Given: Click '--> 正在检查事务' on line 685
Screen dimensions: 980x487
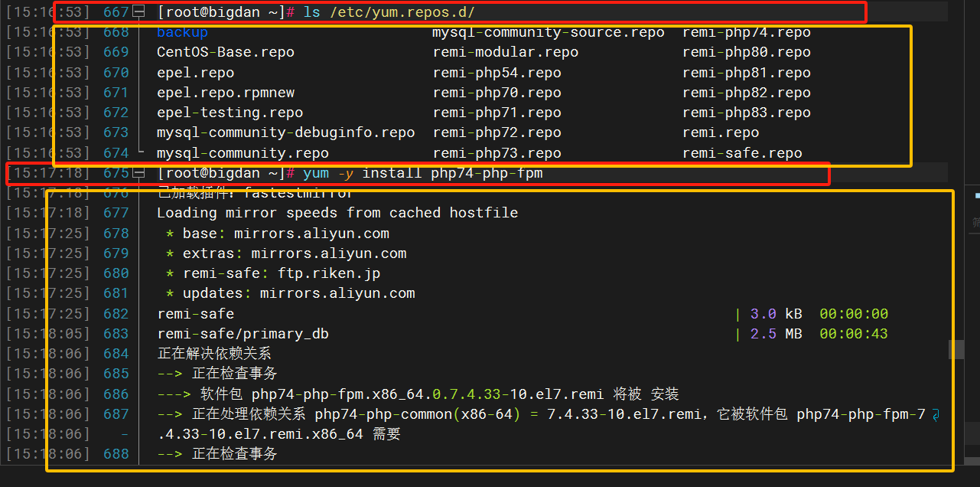Looking at the screenshot, I should point(217,374).
